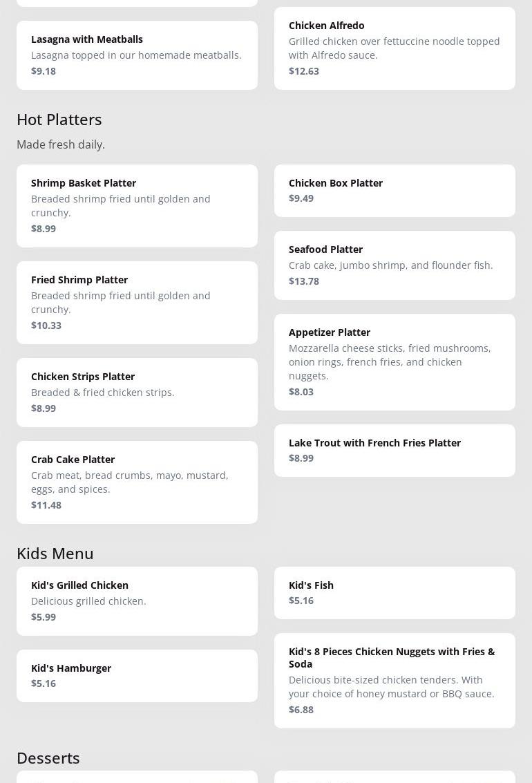Click the "Made fresh daily." subtitle text
532x783 pixels.
tap(61, 144)
